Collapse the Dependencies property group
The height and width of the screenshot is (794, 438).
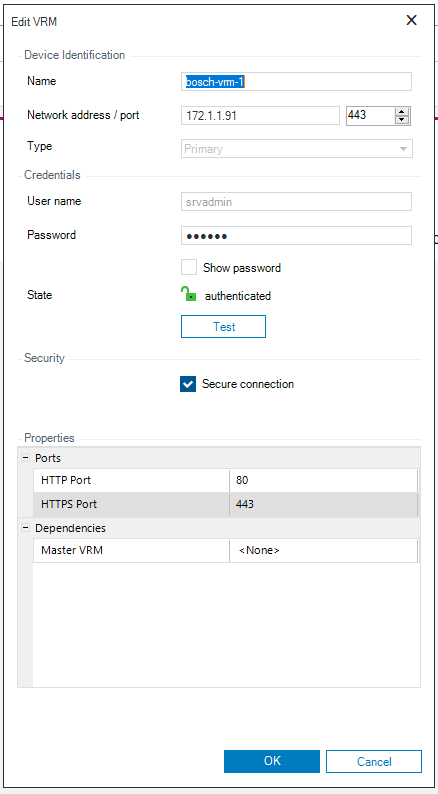(25, 528)
